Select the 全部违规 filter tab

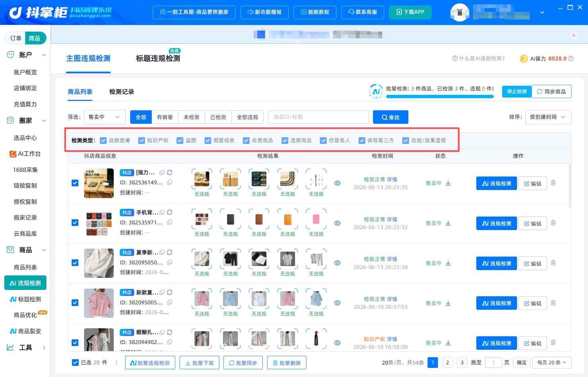(248, 117)
